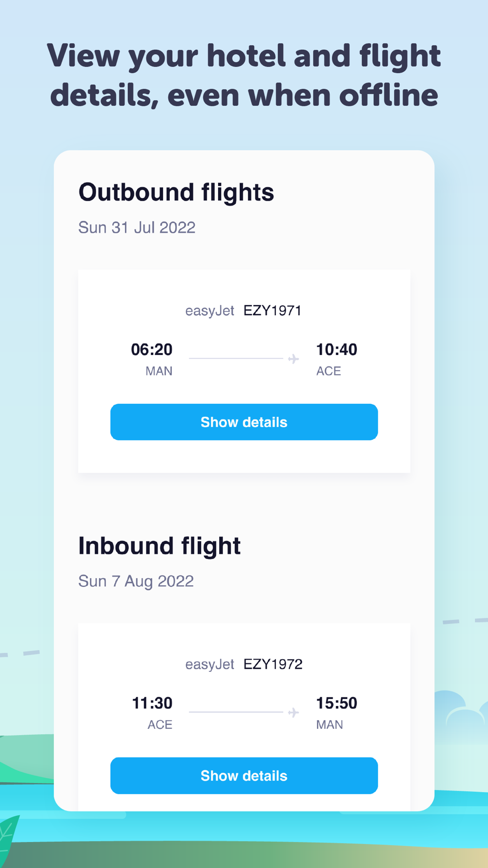
Task: Tap the Inbound flight heading
Action: (x=160, y=546)
